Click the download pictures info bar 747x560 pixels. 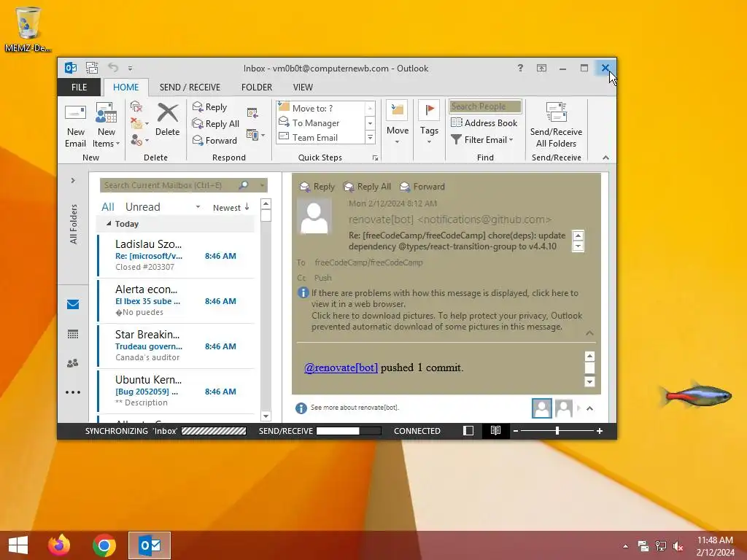click(446, 322)
